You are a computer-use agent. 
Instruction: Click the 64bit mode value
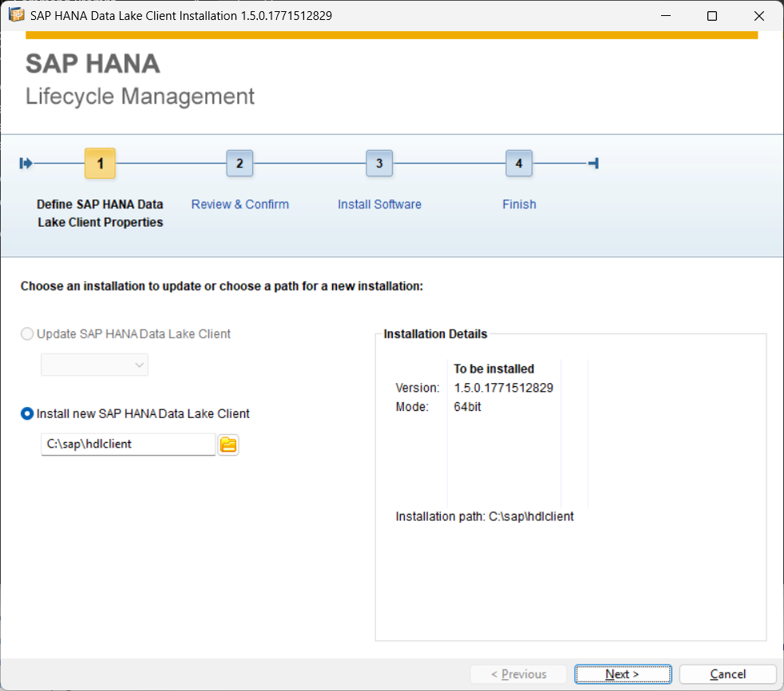tap(468, 407)
